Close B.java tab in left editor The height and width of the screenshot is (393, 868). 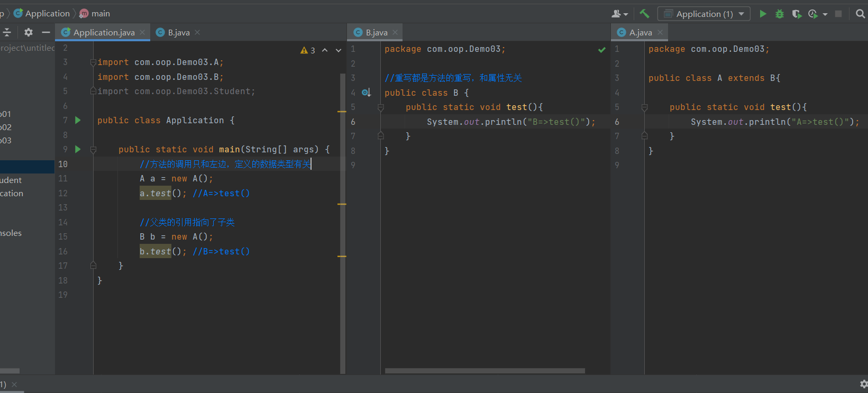[197, 32]
